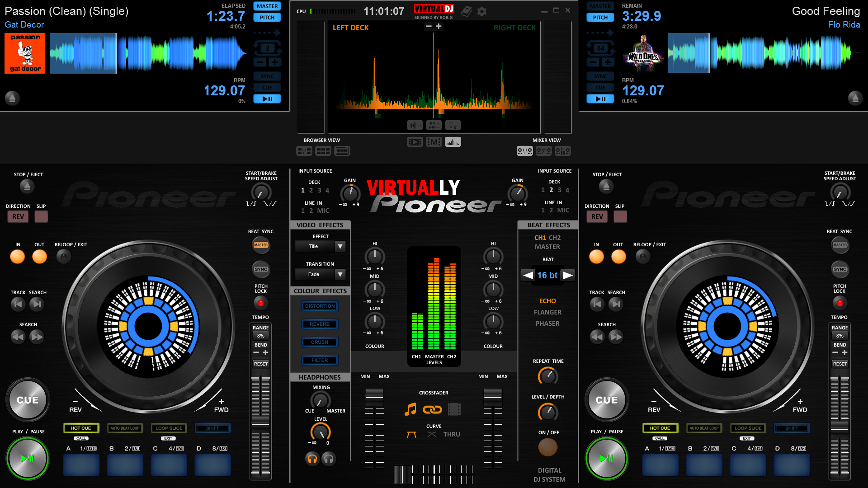
Task: Toggle BEAT SYNC on left deck
Action: tap(260, 269)
